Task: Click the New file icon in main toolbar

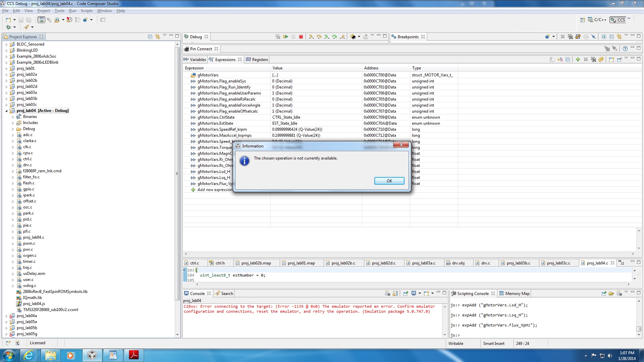Action: click(8, 20)
